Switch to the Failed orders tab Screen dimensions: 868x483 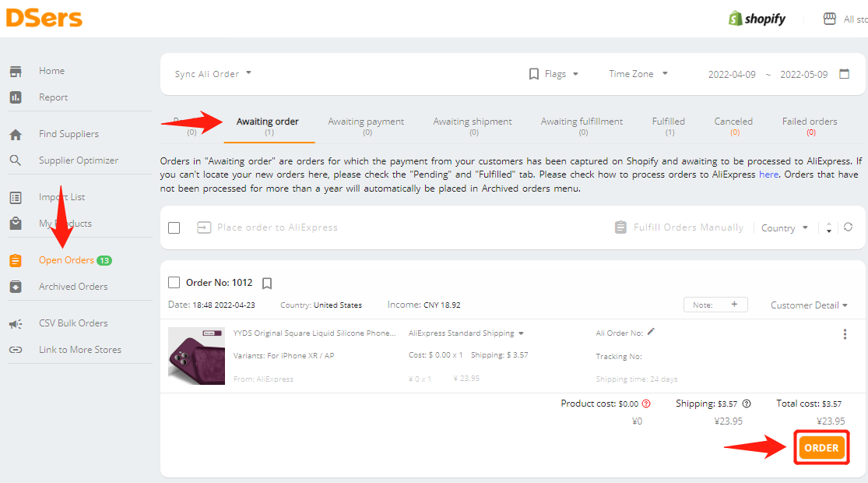pos(810,125)
